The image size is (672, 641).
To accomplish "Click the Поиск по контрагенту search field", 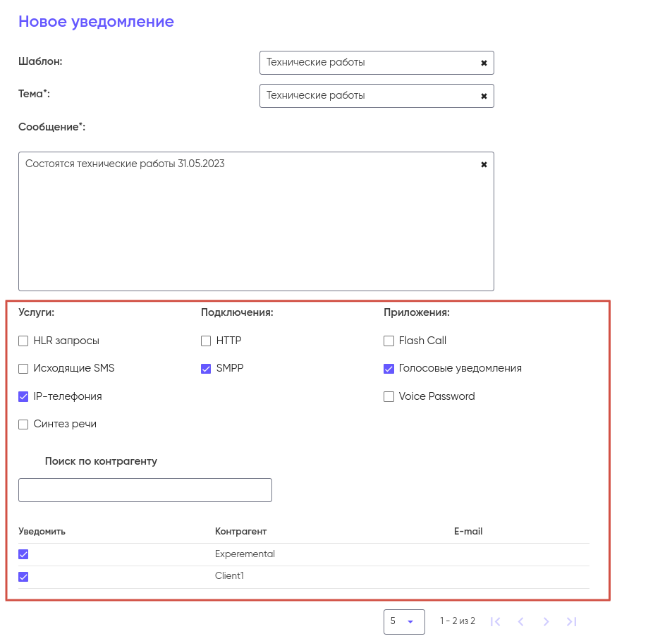I will [145, 490].
